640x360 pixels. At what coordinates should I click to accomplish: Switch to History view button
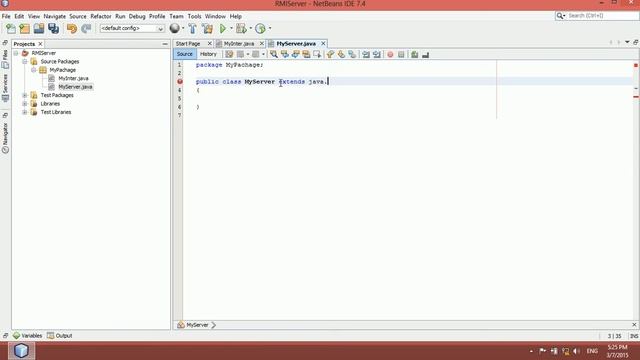point(208,54)
